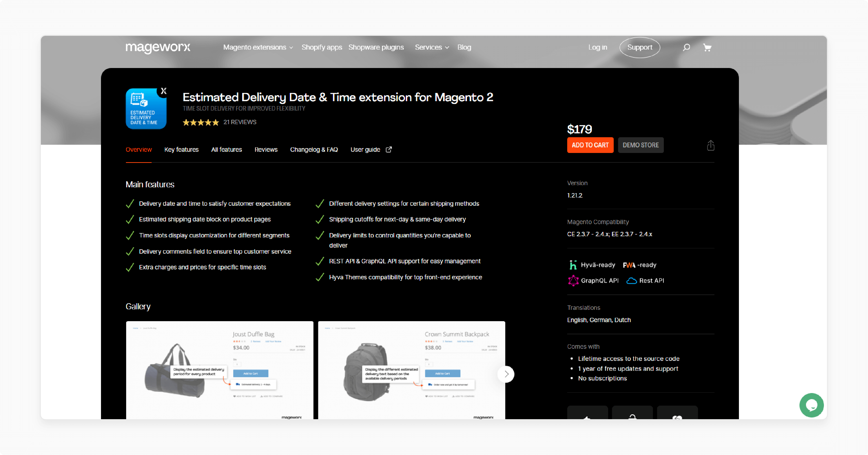This screenshot has width=868, height=455.
Task: Click 'Shipping cutoffs for next-day & same-day delivery'
Action: (397, 219)
